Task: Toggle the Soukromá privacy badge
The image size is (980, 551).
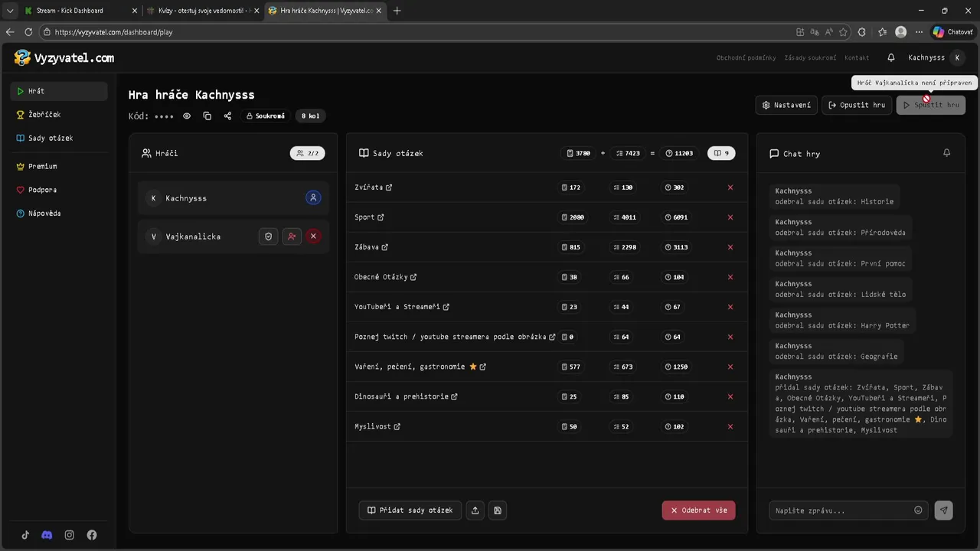Action: click(266, 116)
